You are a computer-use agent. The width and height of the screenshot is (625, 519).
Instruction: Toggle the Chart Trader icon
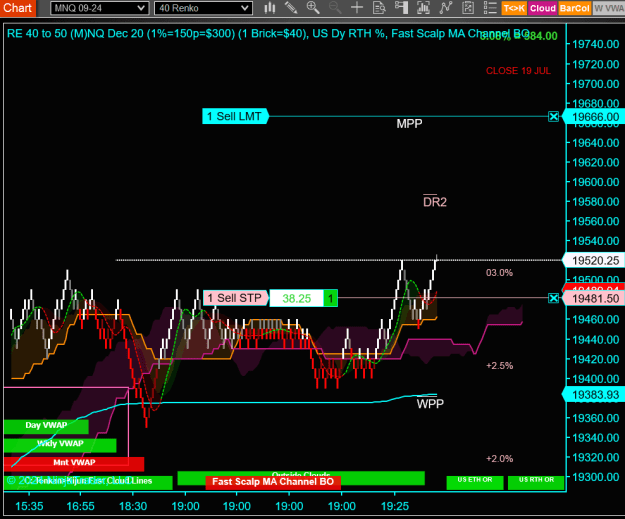401,8
